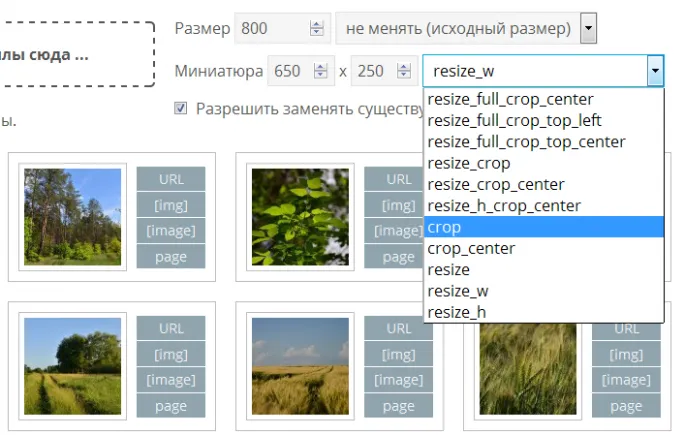Click the thumbnail width spinner arrows
The width and height of the screenshot is (685, 435).
[x=321, y=72]
